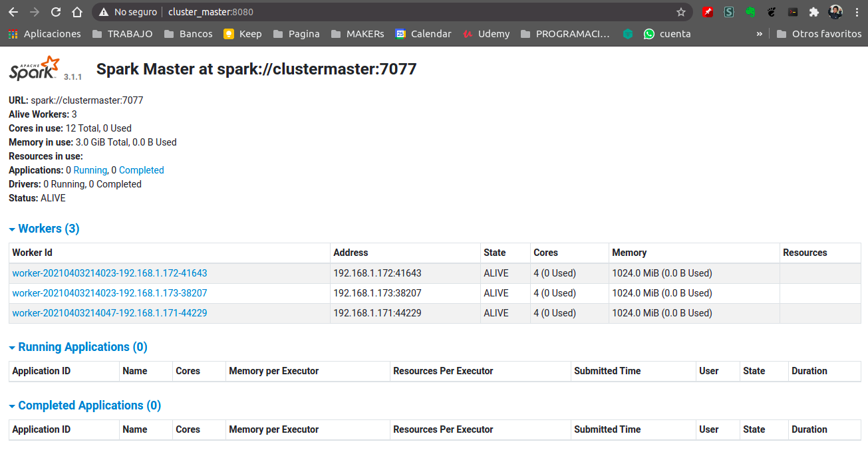The image size is (868, 460).
Task: Open worker 192.168.1.171-44229 link
Action: click(x=110, y=313)
